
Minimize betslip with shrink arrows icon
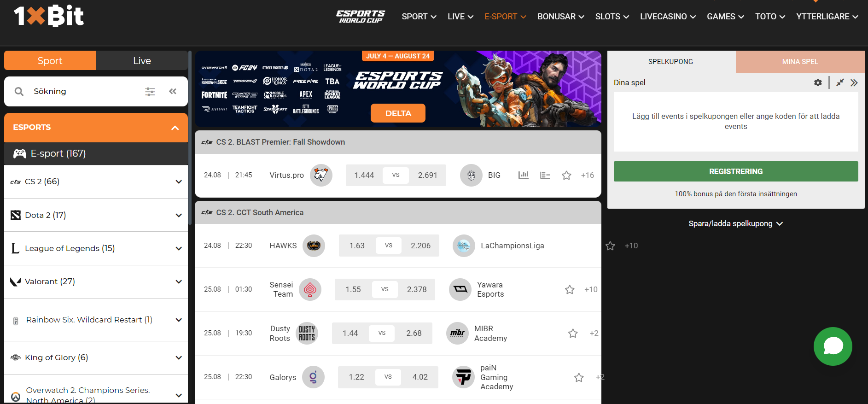tap(840, 82)
